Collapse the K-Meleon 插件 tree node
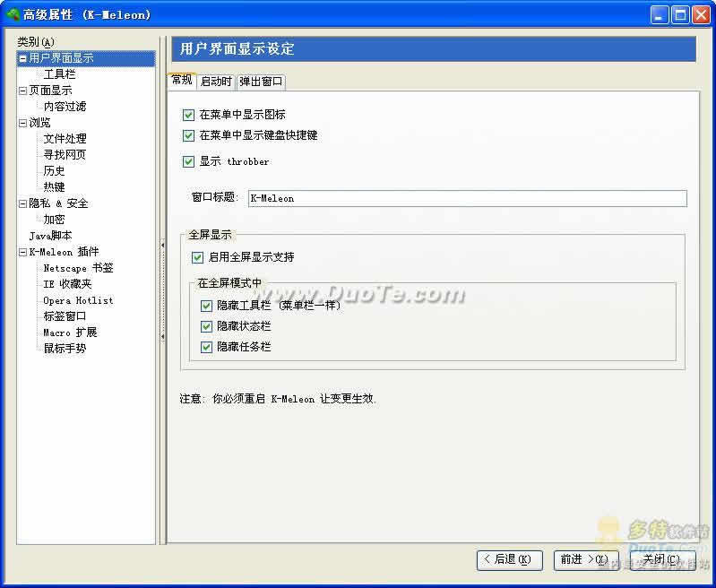The width and height of the screenshot is (716, 588). pos(22,252)
